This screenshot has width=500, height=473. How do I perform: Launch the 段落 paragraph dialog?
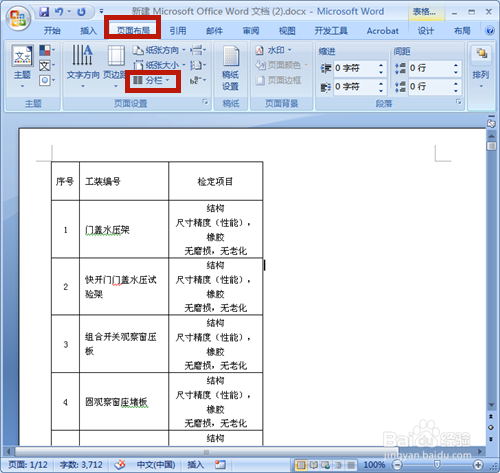coord(459,102)
